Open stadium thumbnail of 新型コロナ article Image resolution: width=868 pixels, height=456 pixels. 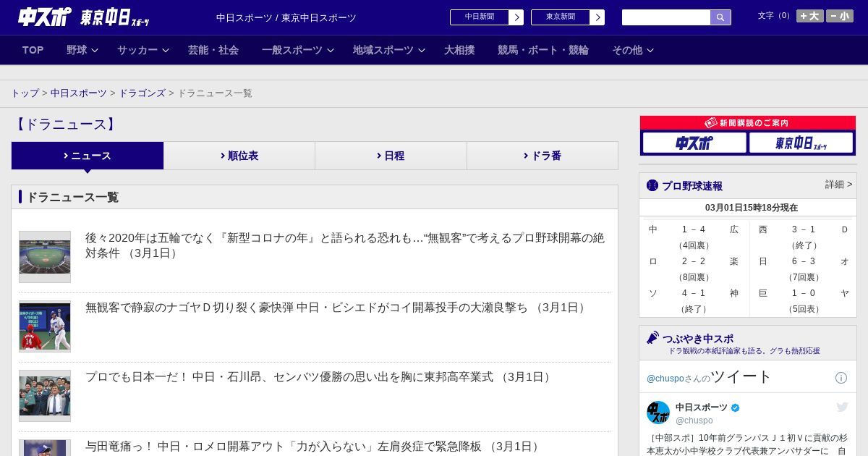click(45, 257)
